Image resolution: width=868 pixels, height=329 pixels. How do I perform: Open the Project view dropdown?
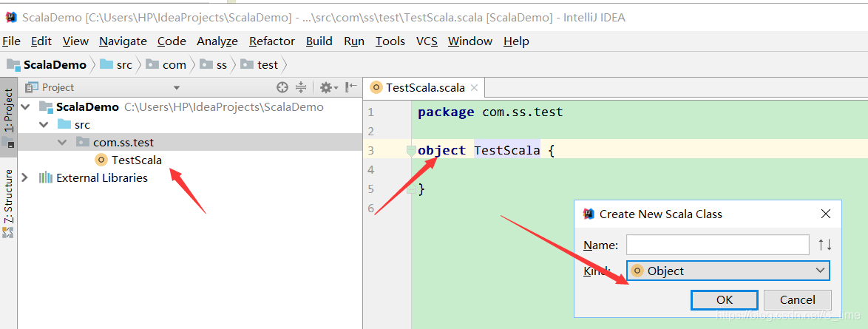177,87
